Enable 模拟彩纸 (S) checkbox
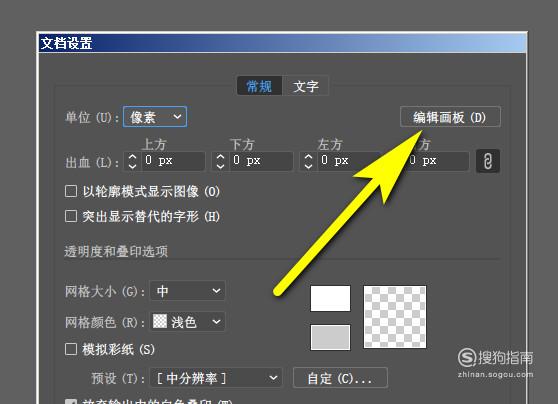Screen dimensions: 558x404 71,349
